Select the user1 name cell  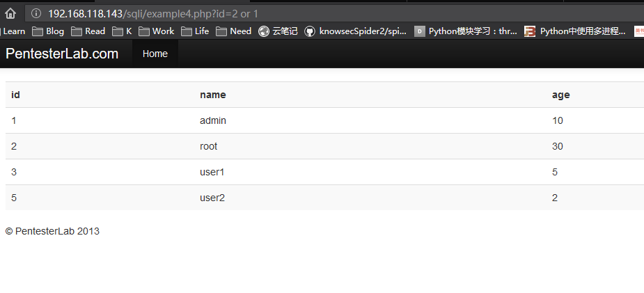[x=212, y=172]
